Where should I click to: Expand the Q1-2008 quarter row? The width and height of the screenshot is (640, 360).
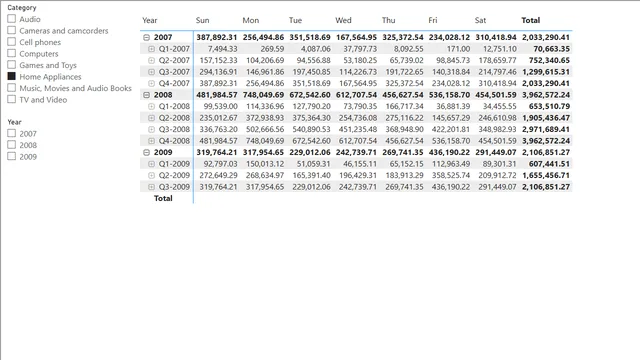click(x=151, y=106)
